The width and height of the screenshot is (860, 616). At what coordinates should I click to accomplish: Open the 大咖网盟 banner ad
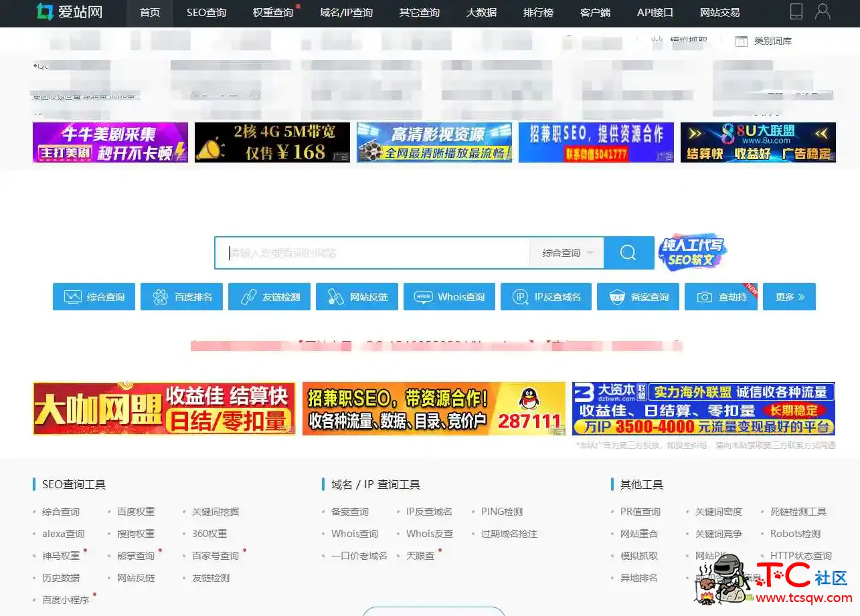(x=164, y=409)
